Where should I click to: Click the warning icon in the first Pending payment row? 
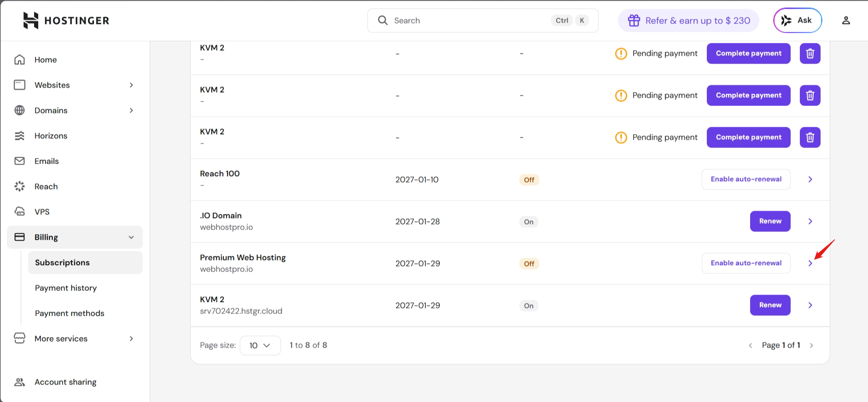[x=621, y=53]
